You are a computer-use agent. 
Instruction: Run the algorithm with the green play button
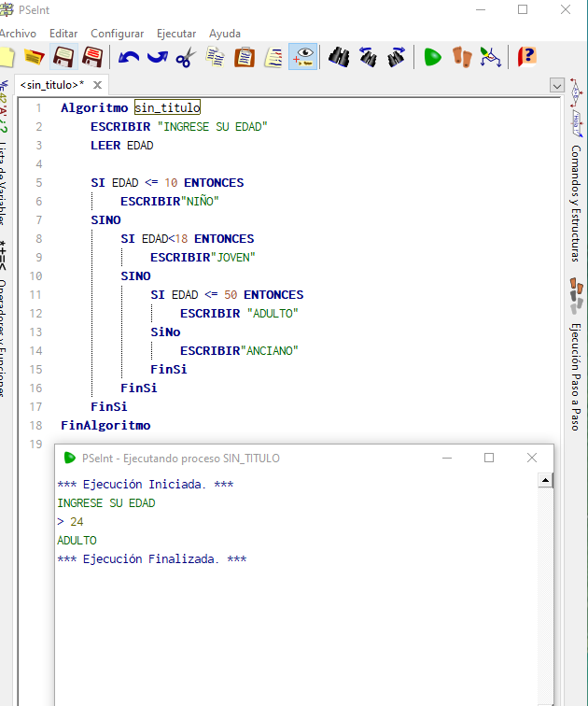432,58
